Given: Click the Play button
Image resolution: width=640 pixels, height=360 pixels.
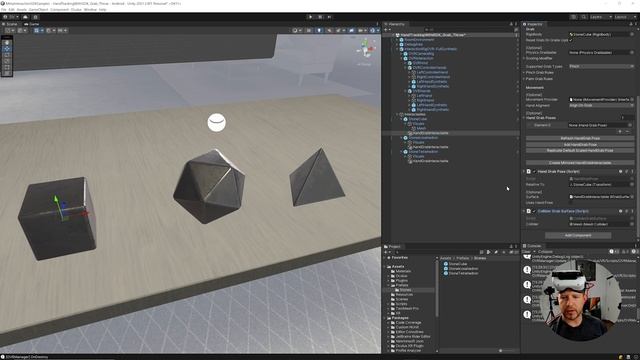Looking at the screenshot, I should point(311,17).
